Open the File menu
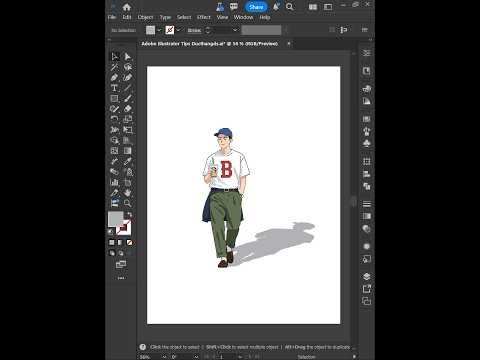This screenshot has height=360, width=480. tap(112, 17)
